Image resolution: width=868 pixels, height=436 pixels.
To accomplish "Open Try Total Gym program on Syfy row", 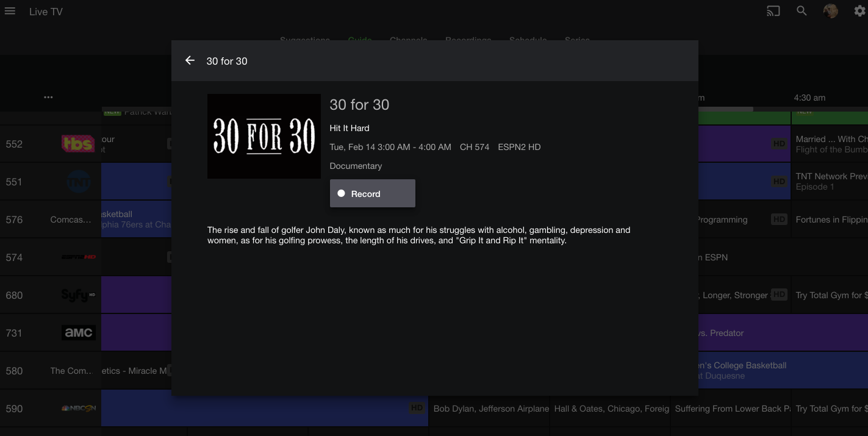I will (x=830, y=295).
